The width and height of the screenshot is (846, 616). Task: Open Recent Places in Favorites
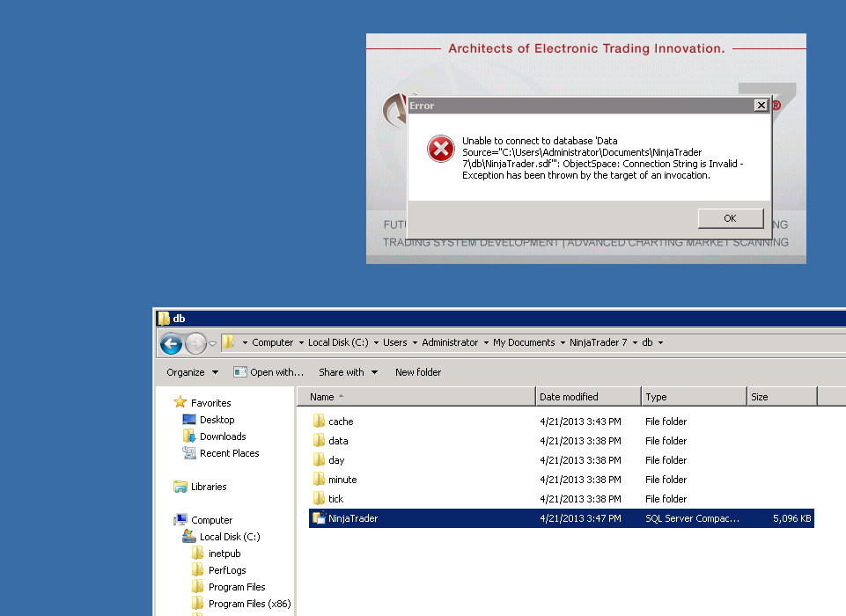229,453
